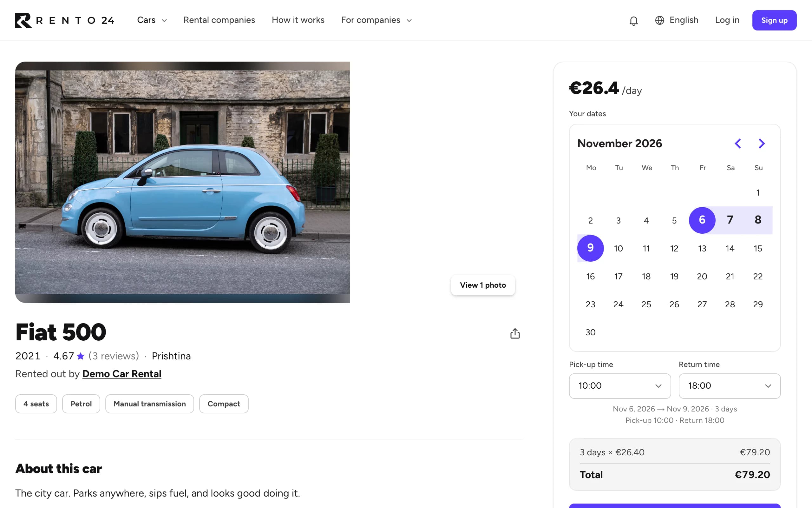Open the Pick-up time dropdown
The width and height of the screenshot is (812, 508).
[x=620, y=386]
